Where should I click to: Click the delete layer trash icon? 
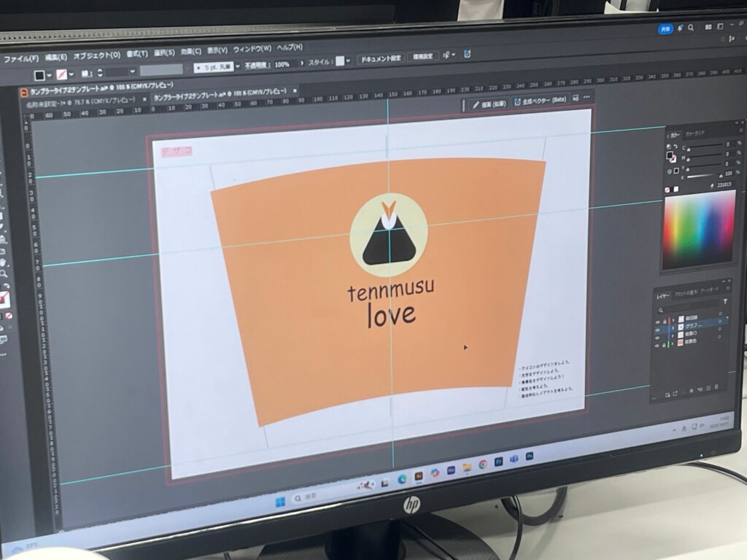pos(717,387)
